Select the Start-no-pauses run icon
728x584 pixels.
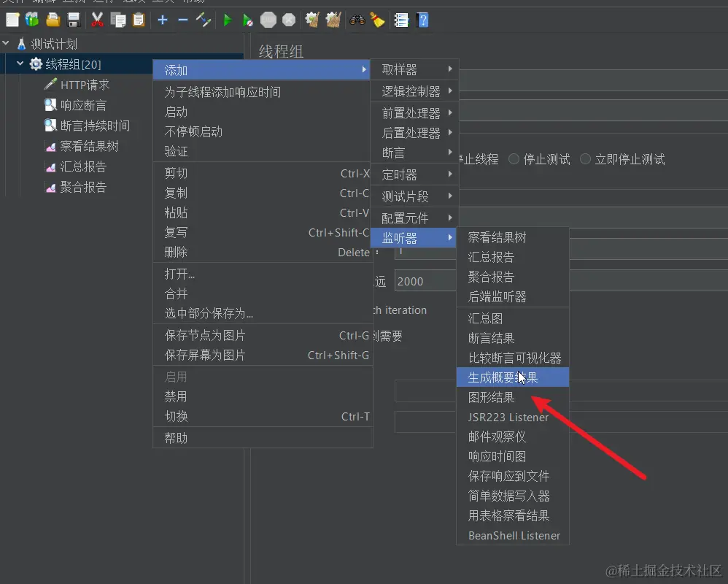pos(247,20)
